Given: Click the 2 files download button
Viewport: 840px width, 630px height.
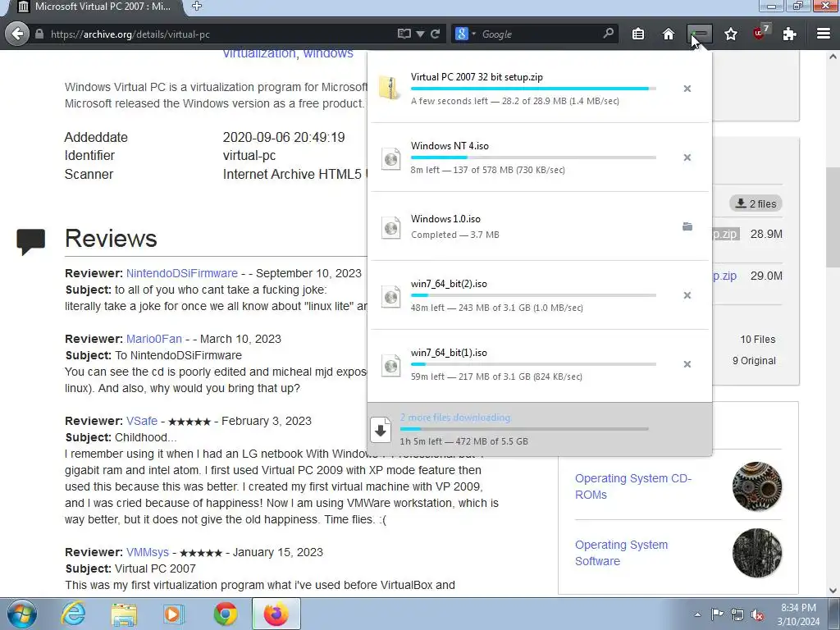Looking at the screenshot, I should pos(756,203).
